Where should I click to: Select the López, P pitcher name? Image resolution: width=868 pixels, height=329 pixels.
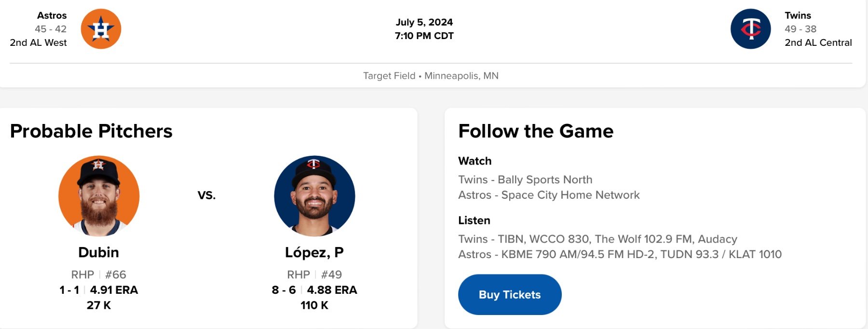click(x=314, y=252)
